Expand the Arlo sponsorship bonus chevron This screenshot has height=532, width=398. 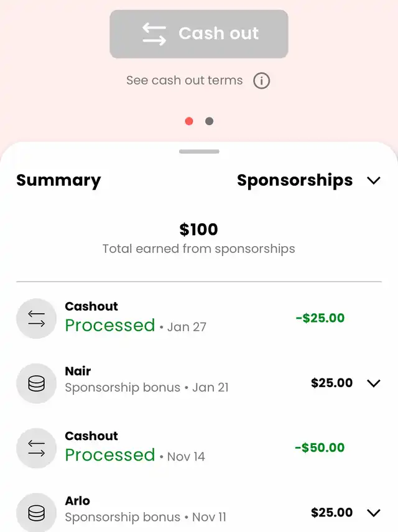coord(374,513)
